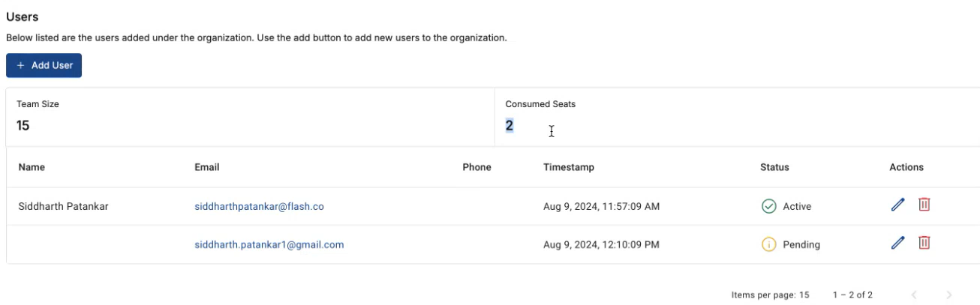Click the Add User button

[44, 65]
